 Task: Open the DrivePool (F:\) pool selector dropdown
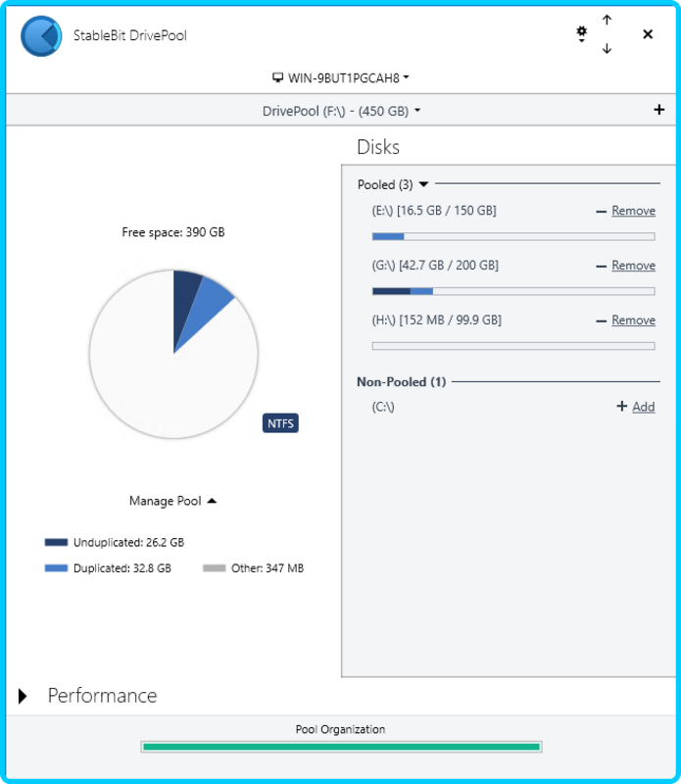click(x=342, y=111)
